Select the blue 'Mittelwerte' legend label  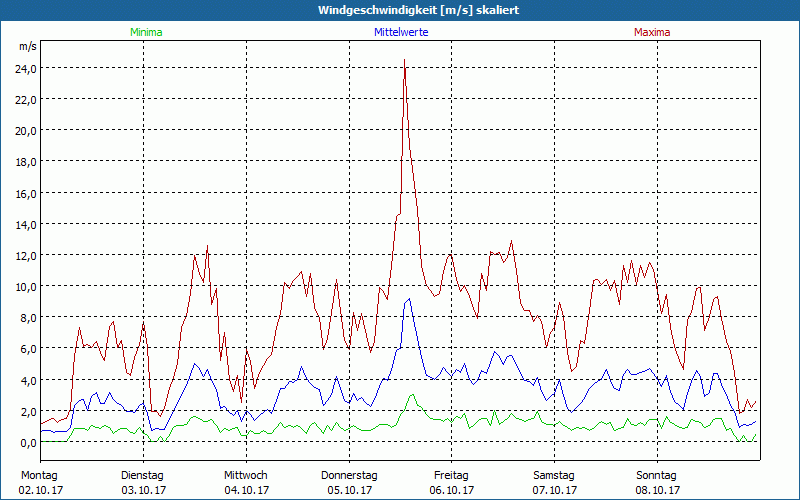(x=401, y=32)
